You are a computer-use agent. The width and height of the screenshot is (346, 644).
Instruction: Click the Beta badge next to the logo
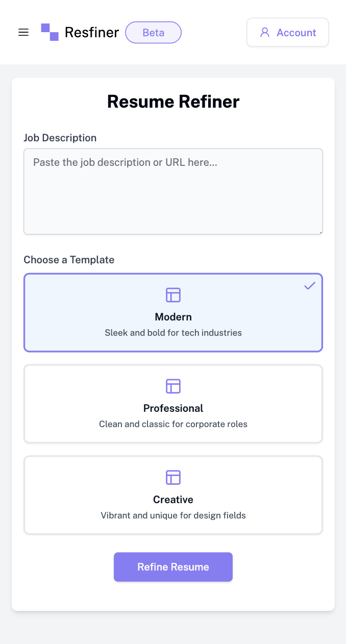point(153,33)
